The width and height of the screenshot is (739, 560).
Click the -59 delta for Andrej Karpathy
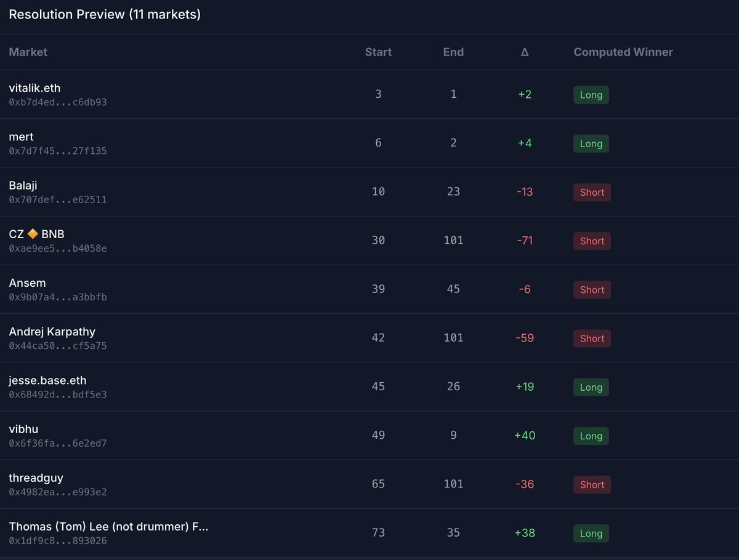point(525,338)
